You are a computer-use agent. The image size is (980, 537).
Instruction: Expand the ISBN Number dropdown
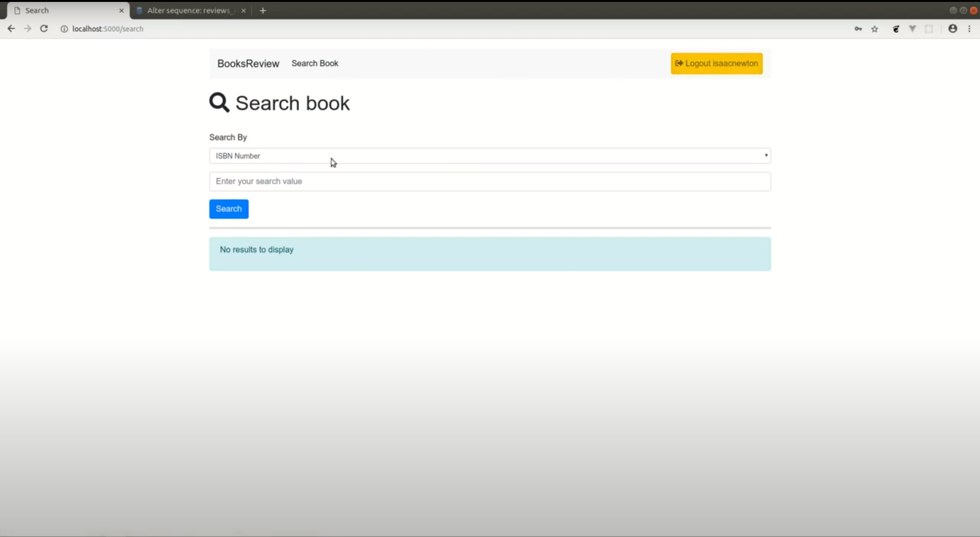(489, 156)
